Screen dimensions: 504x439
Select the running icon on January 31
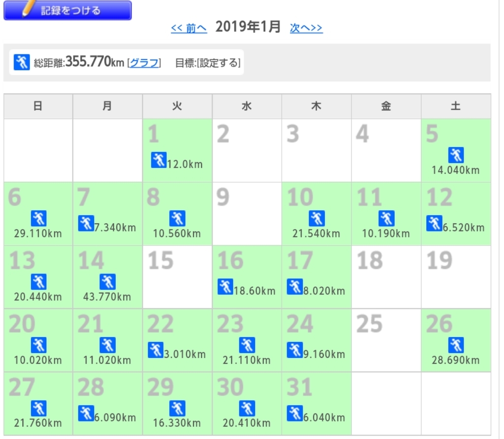pos(295,413)
